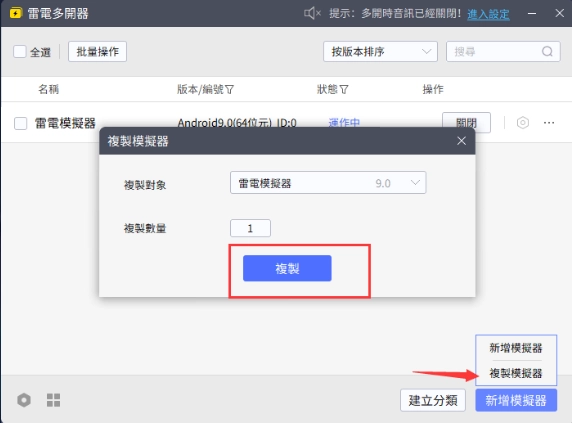Click the magnifier search icon

[x=547, y=51]
